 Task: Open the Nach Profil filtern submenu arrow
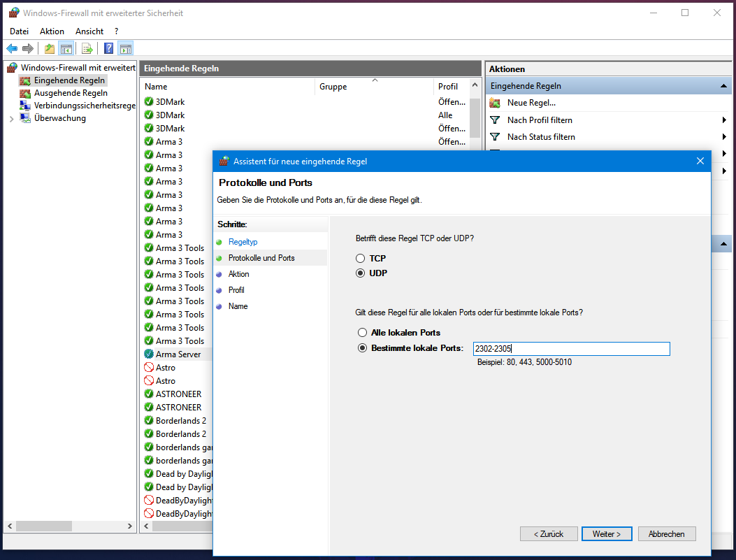click(x=724, y=120)
